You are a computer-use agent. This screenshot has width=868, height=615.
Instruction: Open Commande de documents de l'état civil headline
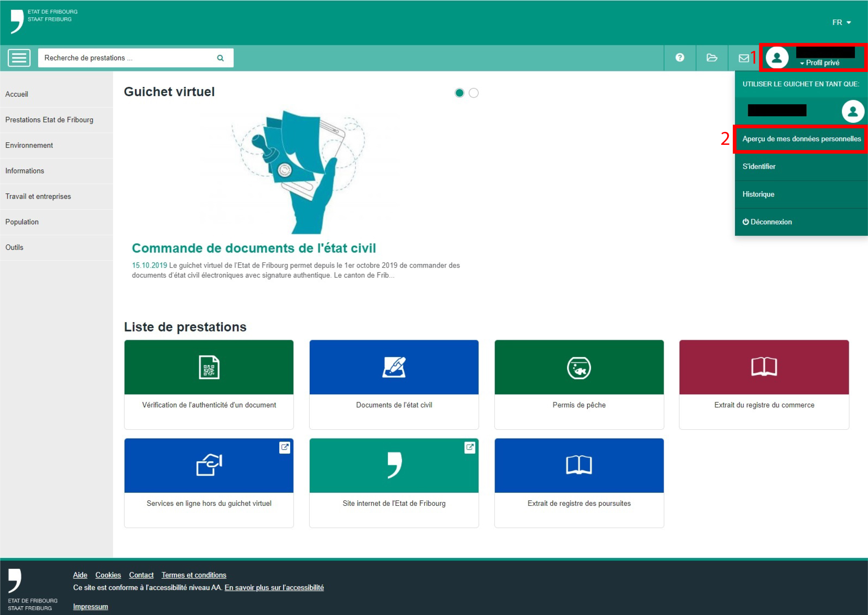254,248
